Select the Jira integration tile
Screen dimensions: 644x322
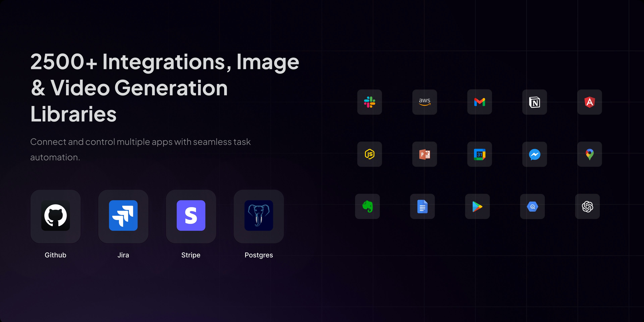(x=123, y=216)
